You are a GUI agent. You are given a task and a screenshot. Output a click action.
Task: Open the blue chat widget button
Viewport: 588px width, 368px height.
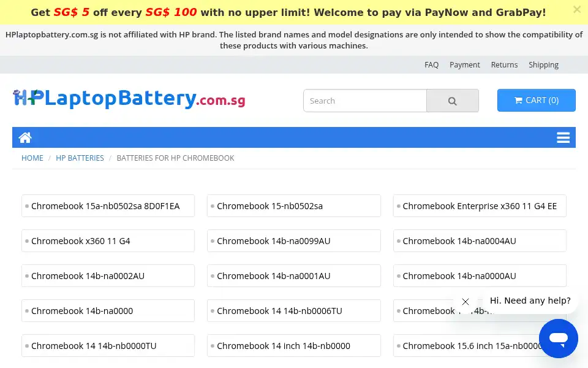[x=559, y=339]
